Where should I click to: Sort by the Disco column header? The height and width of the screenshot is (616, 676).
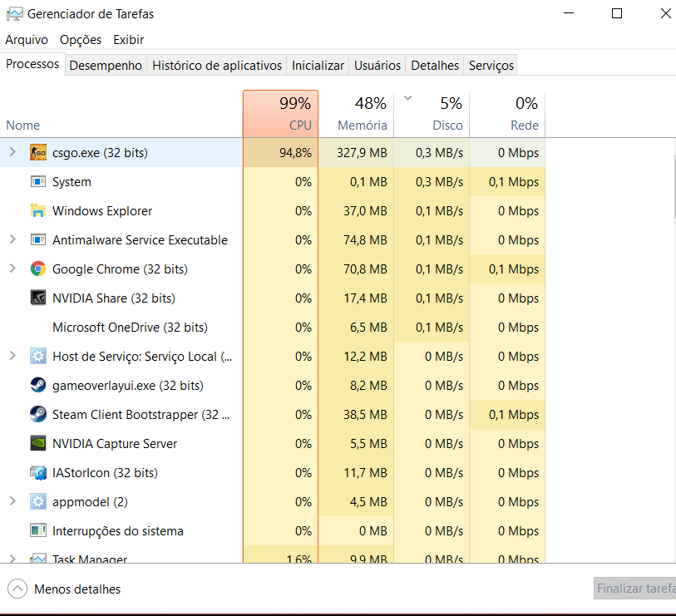coord(432,114)
